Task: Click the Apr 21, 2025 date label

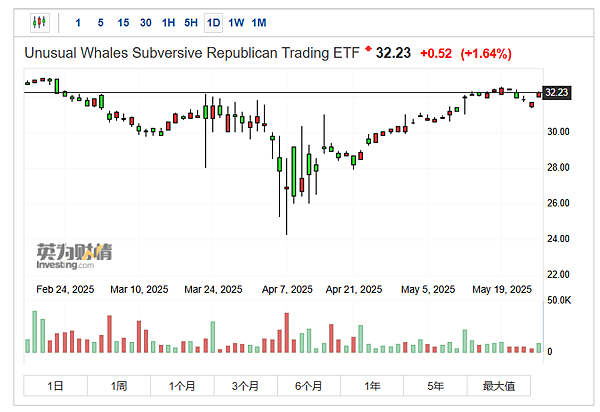Action: 354,290
